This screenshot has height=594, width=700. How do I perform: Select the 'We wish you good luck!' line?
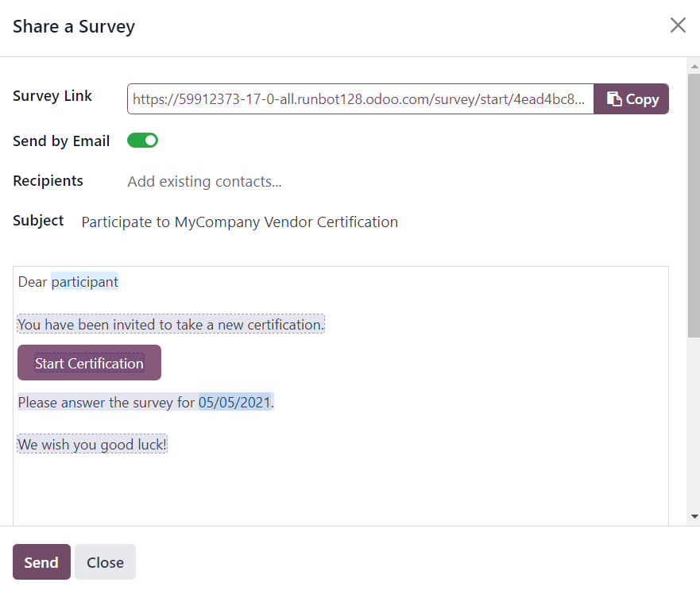[x=91, y=444]
